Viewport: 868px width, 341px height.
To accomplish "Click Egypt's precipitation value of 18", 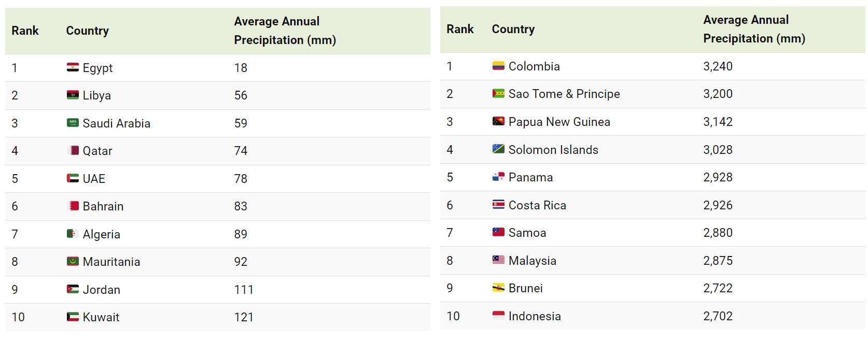I will (x=241, y=68).
